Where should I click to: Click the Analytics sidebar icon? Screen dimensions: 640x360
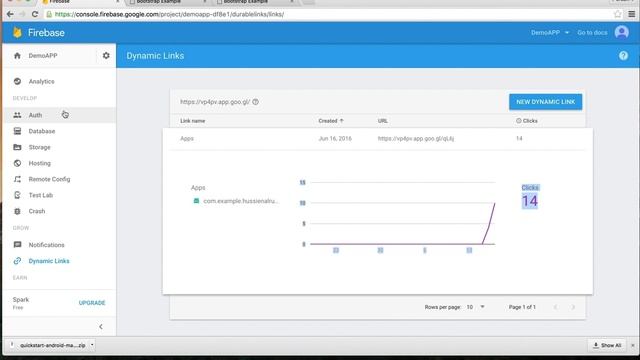pos(17,81)
